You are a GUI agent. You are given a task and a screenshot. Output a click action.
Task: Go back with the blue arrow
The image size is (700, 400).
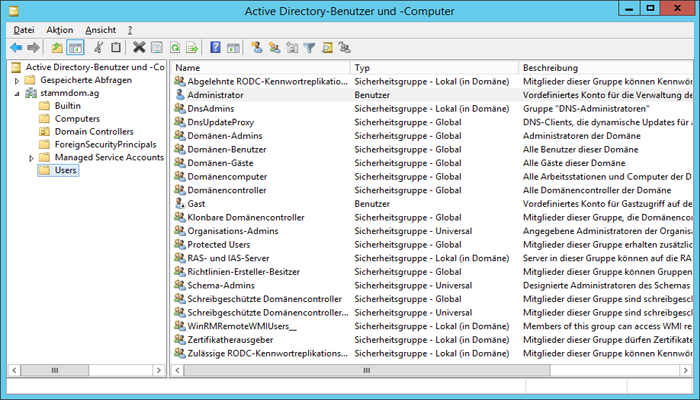click(x=16, y=47)
